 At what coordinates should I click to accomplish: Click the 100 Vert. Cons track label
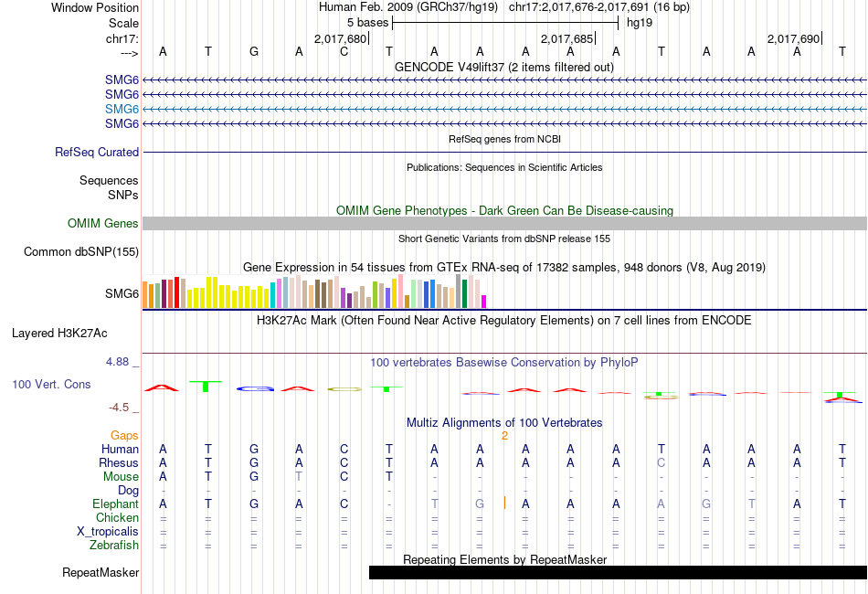click(x=51, y=384)
